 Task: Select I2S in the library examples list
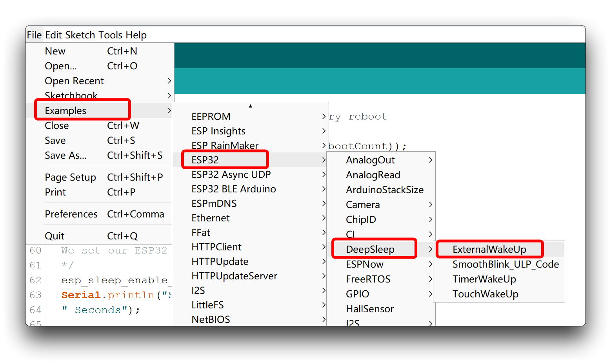[250, 290]
